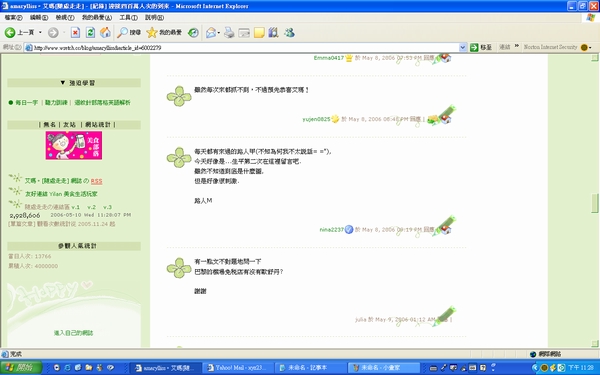Open the v.1 link
600x375 pixels.
(x=75, y=207)
